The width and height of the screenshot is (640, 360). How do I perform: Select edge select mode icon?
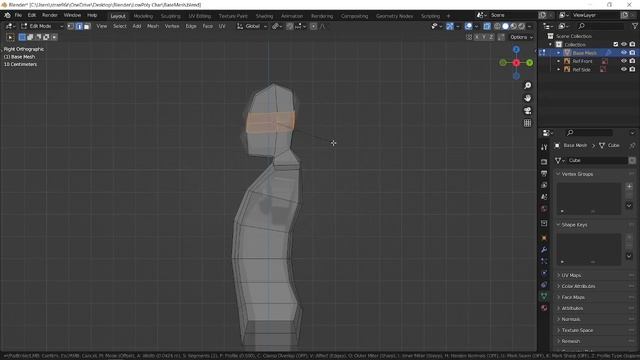pyautogui.click(x=79, y=26)
